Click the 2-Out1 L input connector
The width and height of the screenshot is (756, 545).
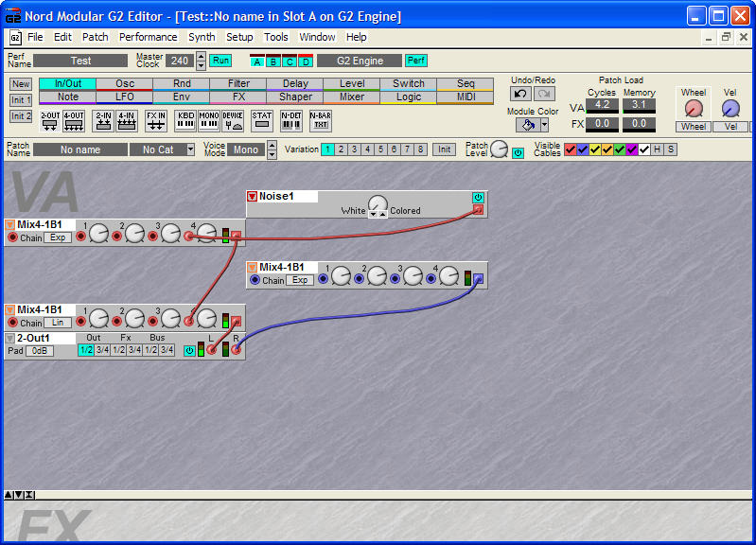(x=211, y=350)
